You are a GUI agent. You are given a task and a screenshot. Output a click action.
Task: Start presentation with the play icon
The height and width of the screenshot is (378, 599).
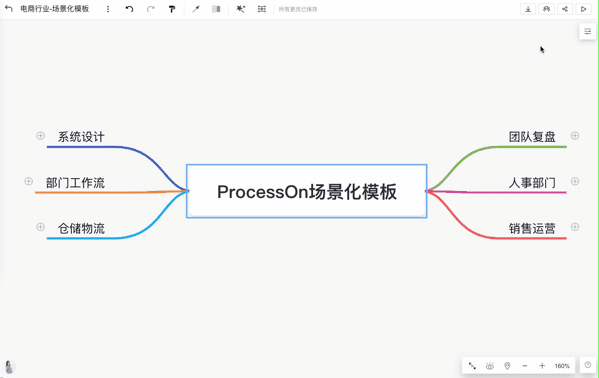coord(583,9)
